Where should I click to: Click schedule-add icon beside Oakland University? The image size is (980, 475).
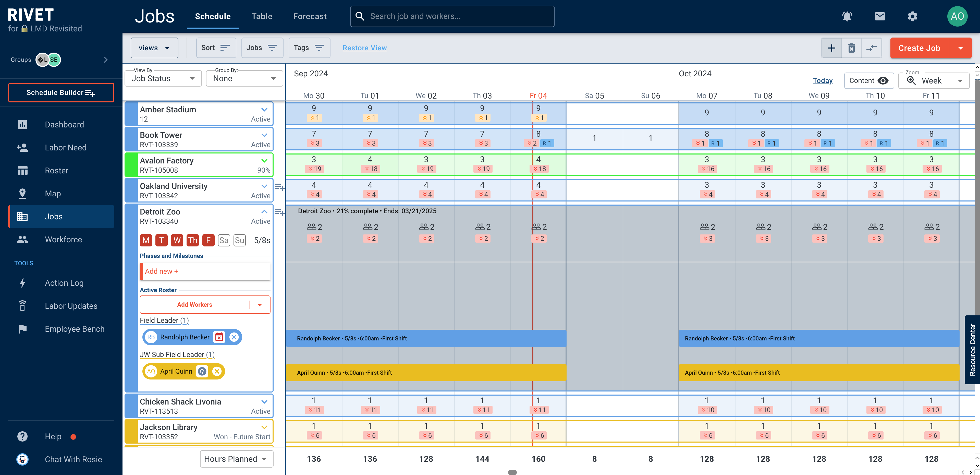tap(280, 187)
